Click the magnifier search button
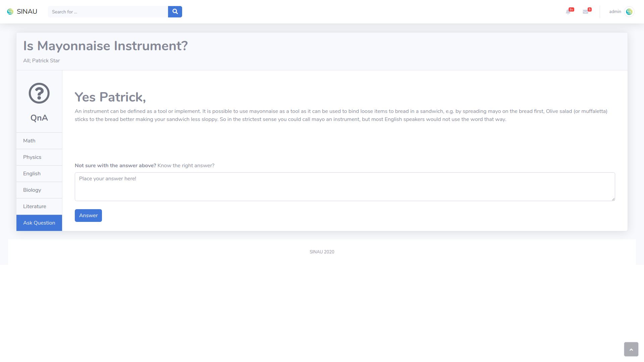644x362 pixels. (x=175, y=12)
